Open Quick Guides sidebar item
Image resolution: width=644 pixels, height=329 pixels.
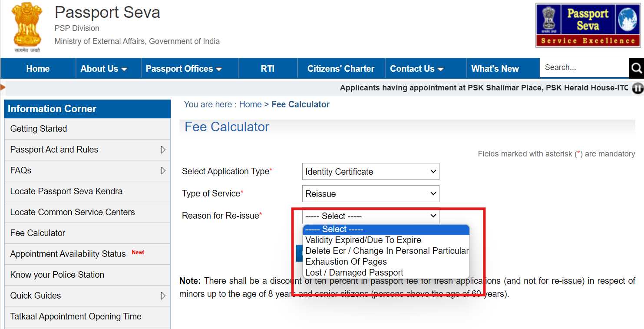click(87, 296)
